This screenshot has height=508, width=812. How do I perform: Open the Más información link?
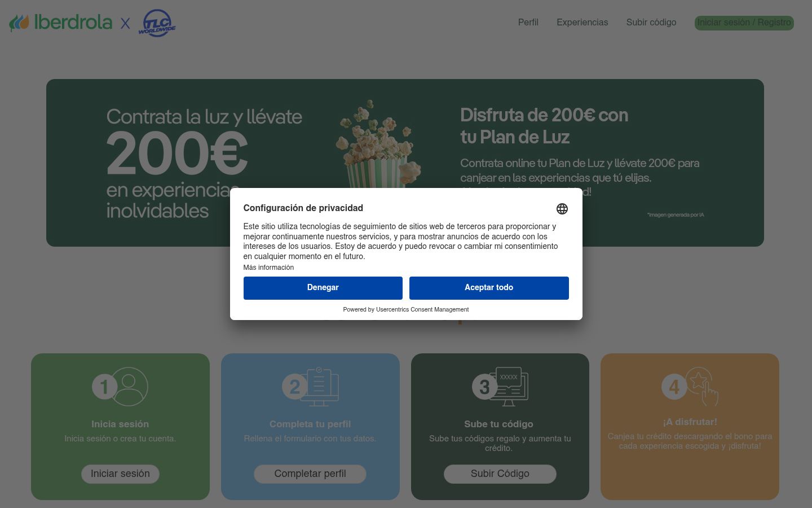(x=268, y=268)
